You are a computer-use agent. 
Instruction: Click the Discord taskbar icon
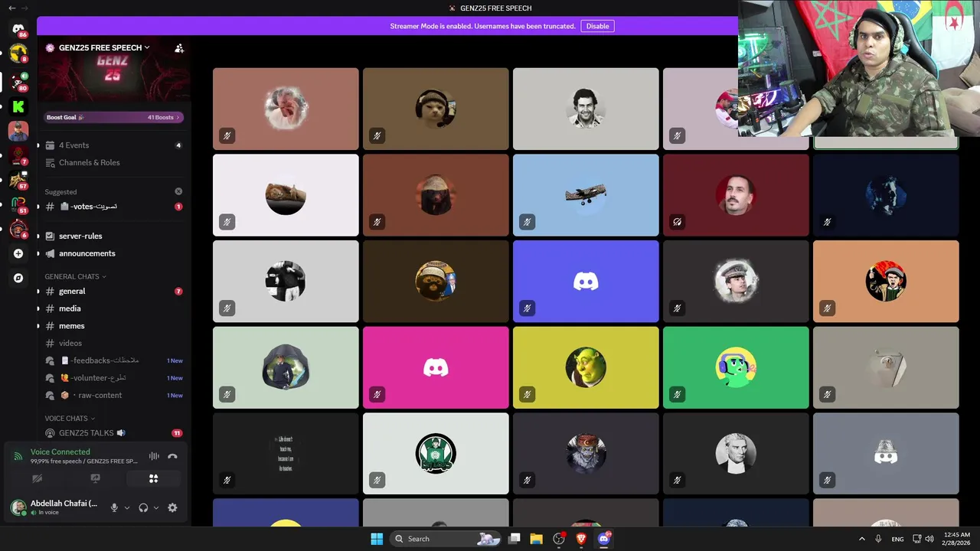[604, 539]
